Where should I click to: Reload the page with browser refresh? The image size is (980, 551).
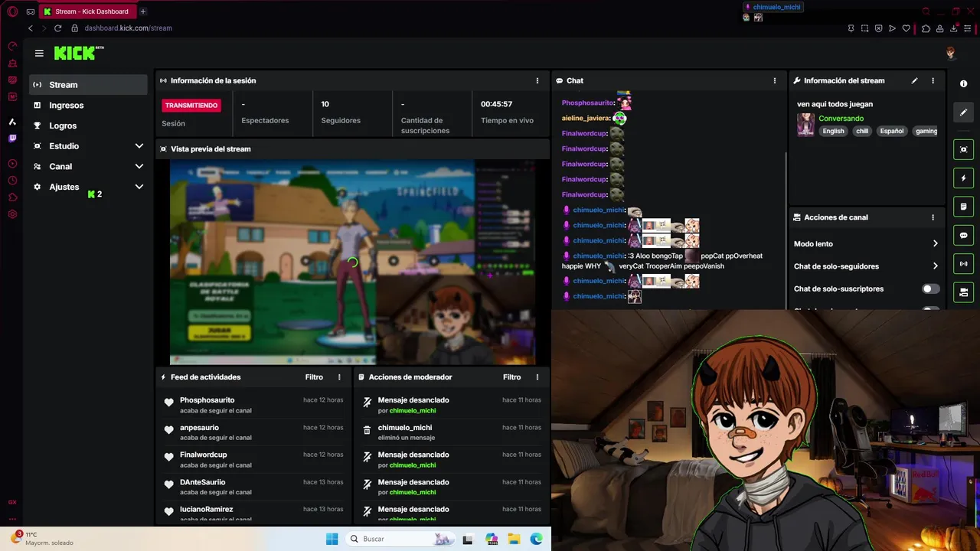[57, 28]
